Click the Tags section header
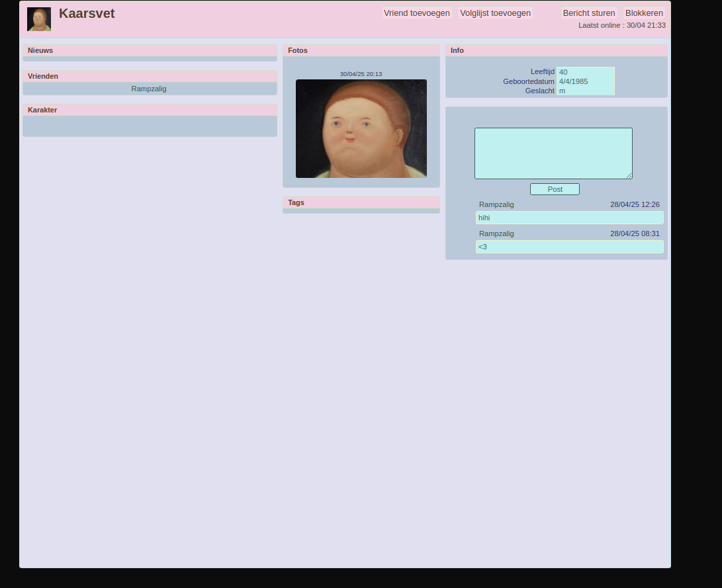The width and height of the screenshot is (722, 588). 361,202
